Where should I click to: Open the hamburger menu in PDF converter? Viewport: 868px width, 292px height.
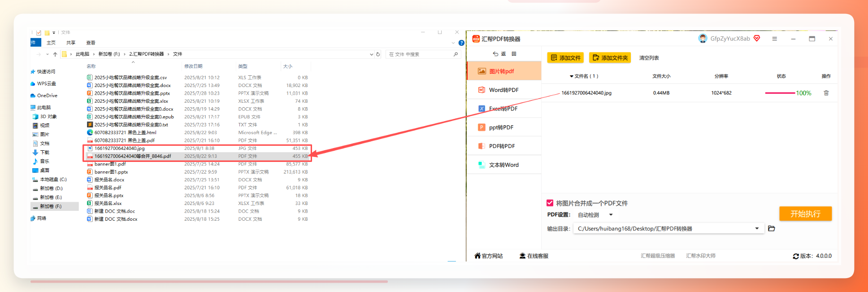coord(774,39)
